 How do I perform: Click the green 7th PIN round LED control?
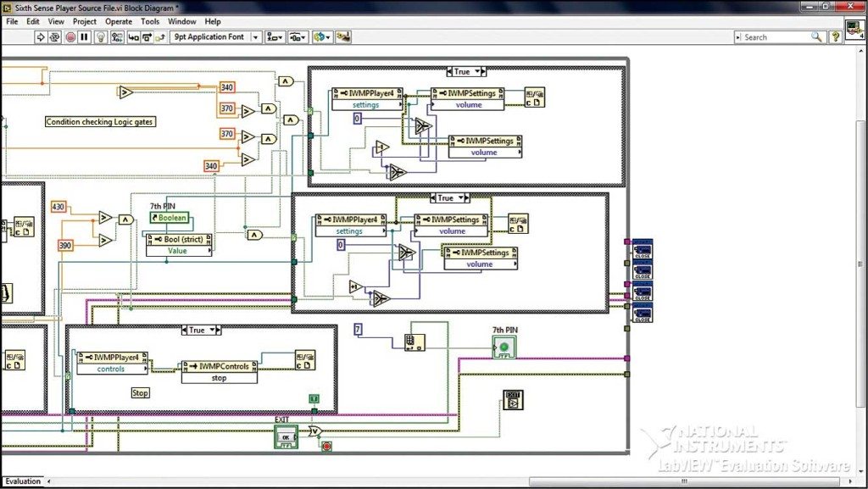coord(505,346)
